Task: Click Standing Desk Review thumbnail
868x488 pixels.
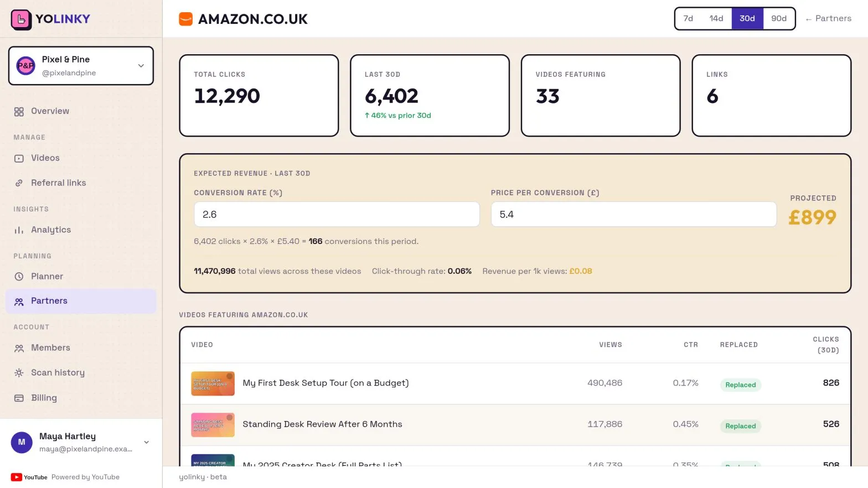Action: [213, 425]
